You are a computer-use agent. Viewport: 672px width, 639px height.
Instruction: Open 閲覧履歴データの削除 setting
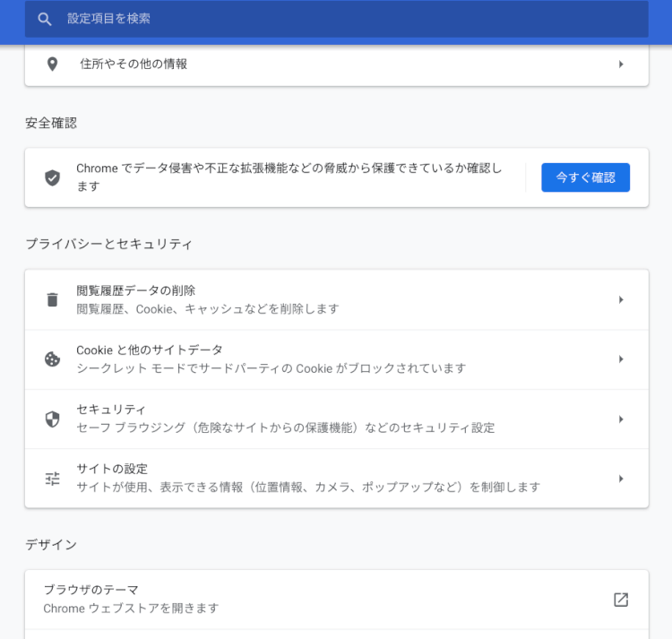tap(336, 299)
